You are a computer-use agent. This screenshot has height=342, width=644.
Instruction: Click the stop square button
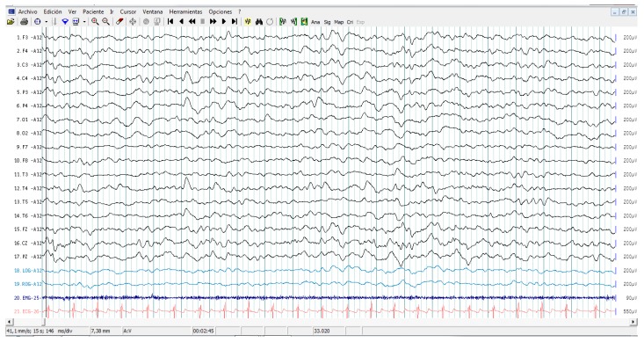click(202, 22)
